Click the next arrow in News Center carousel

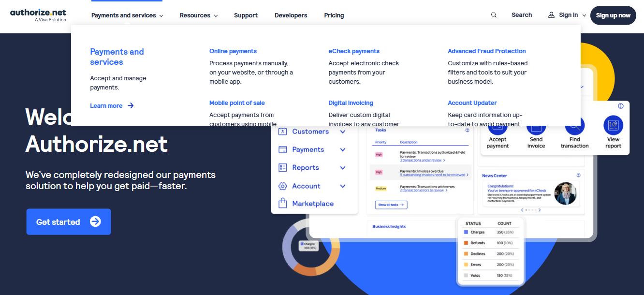[x=540, y=210]
